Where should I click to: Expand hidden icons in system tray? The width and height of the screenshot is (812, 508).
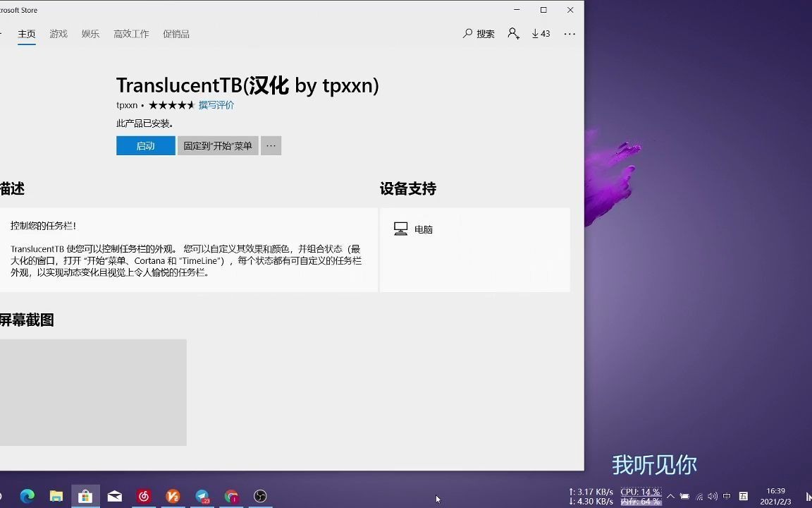[x=671, y=497]
